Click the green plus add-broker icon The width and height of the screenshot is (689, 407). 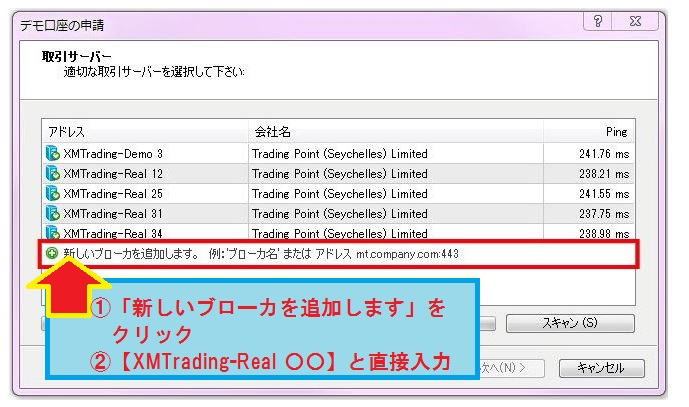pyautogui.click(x=52, y=253)
